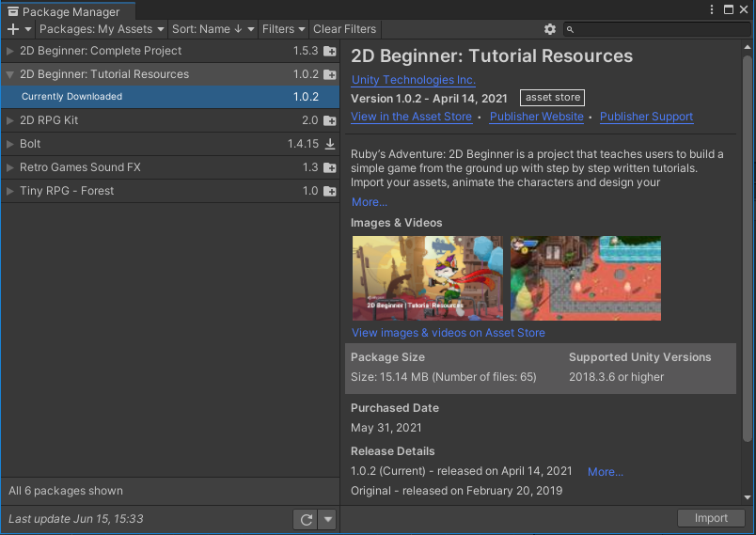Open the dropdown arrow beside the refresh button
The width and height of the screenshot is (756, 535).
click(x=327, y=519)
